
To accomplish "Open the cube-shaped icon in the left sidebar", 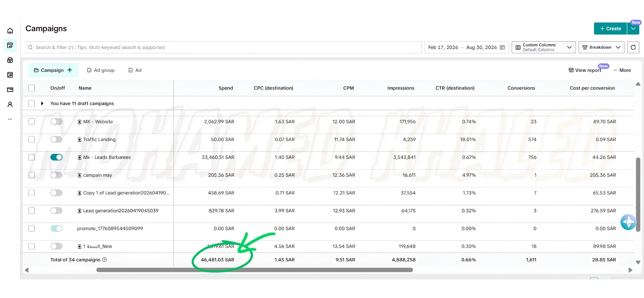I will [x=10, y=60].
